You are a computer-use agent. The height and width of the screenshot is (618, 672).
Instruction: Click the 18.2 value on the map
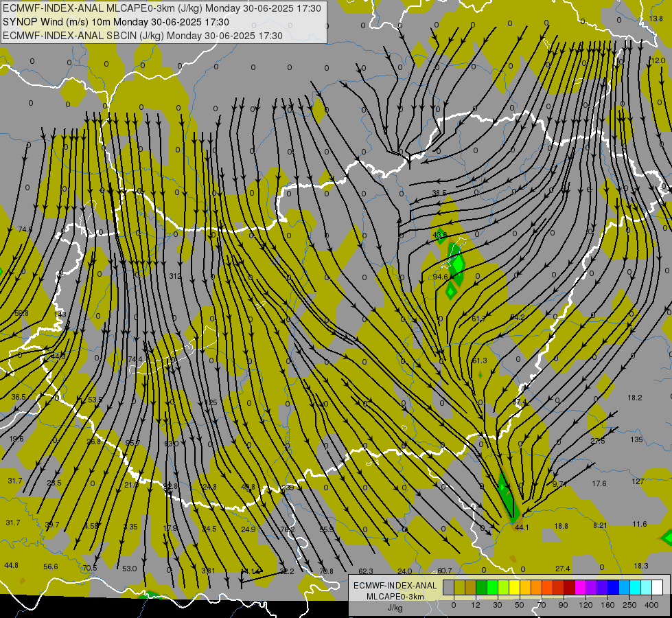635,398
